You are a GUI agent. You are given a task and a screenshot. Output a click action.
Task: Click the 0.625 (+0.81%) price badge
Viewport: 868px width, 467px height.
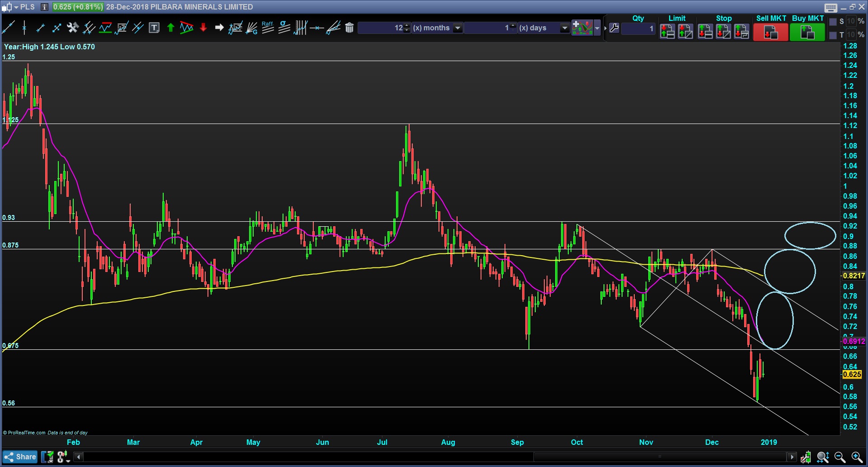[78, 7]
